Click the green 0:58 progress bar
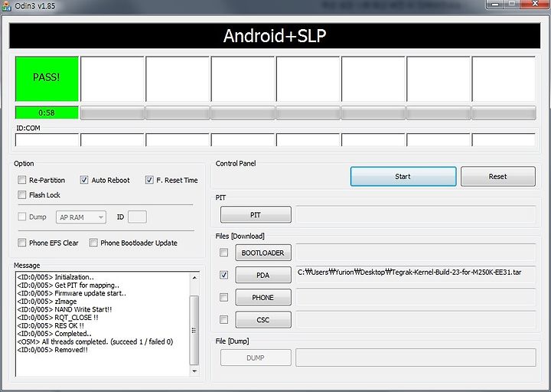551x392 pixels. [x=47, y=113]
